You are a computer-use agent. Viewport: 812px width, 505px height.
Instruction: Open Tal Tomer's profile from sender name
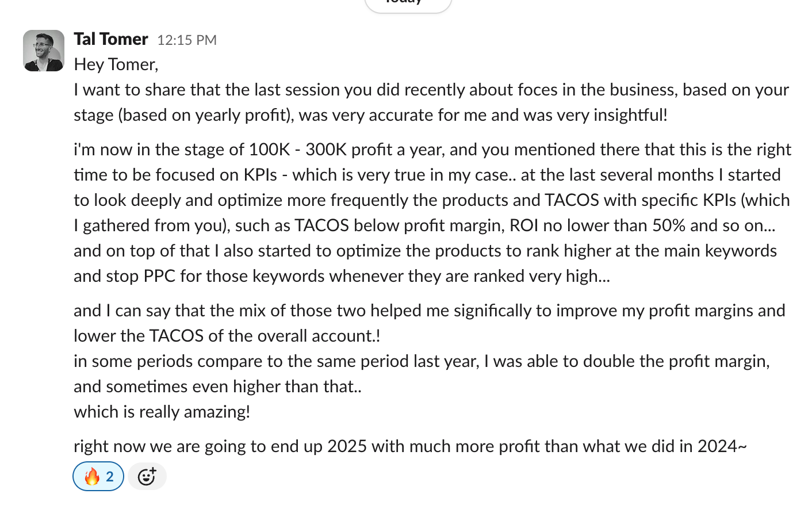[x=111, y=39]
